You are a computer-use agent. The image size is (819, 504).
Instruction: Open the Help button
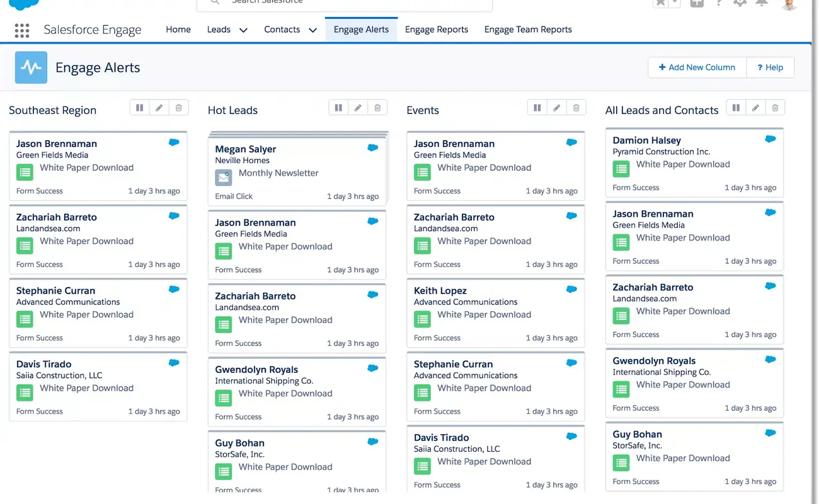pos(770,67)
